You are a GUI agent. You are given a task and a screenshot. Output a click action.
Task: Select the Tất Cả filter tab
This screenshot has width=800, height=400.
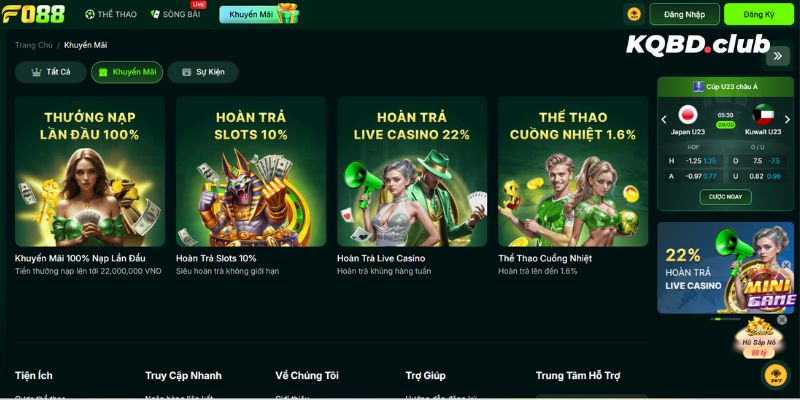pos(51,72)
